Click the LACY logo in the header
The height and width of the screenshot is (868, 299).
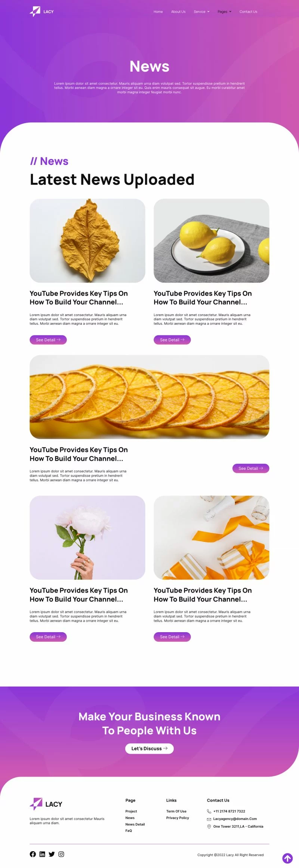click(x=41, y=12)
